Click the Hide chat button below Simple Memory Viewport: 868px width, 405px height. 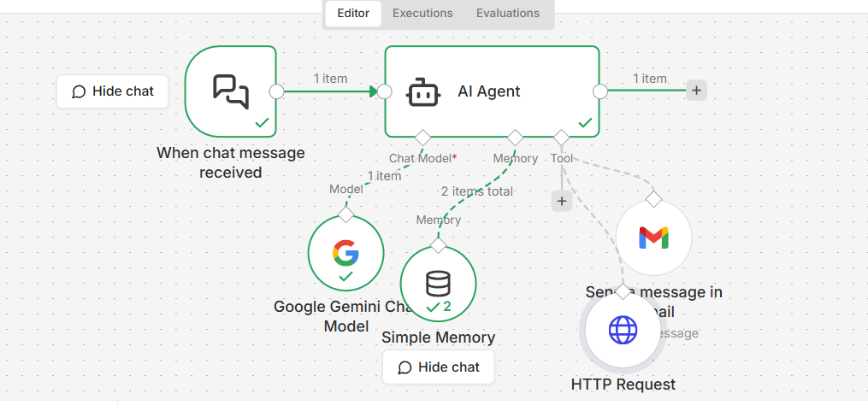438,367
